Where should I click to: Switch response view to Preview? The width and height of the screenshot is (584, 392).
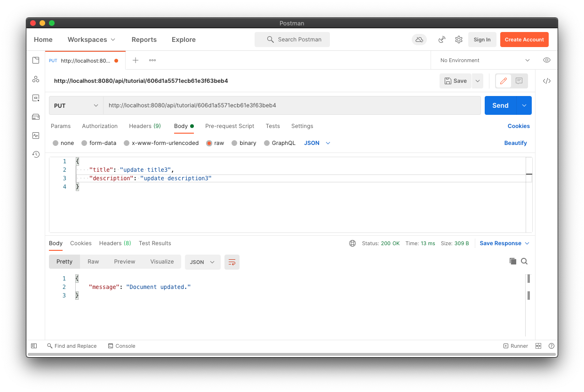click(125, 262)
